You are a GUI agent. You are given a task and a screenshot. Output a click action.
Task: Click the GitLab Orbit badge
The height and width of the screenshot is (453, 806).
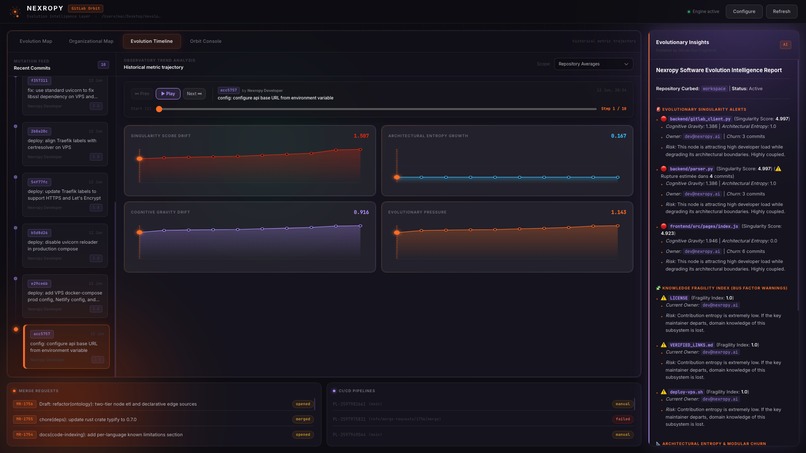(x=86, y=8)
